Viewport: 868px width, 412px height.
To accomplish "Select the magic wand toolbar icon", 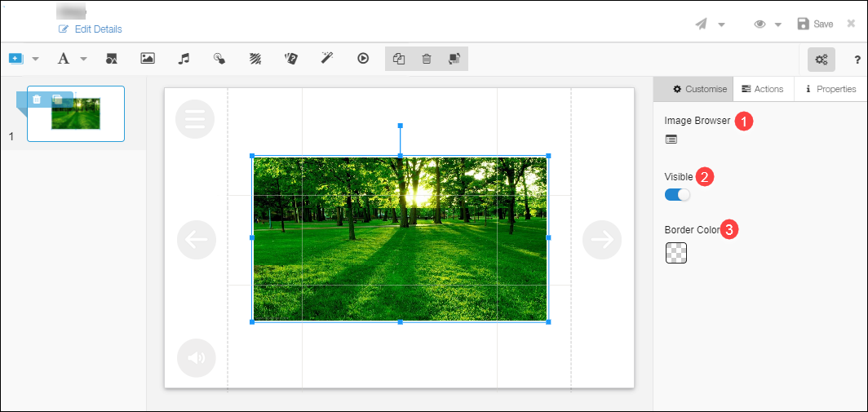I will coord(327,59).
